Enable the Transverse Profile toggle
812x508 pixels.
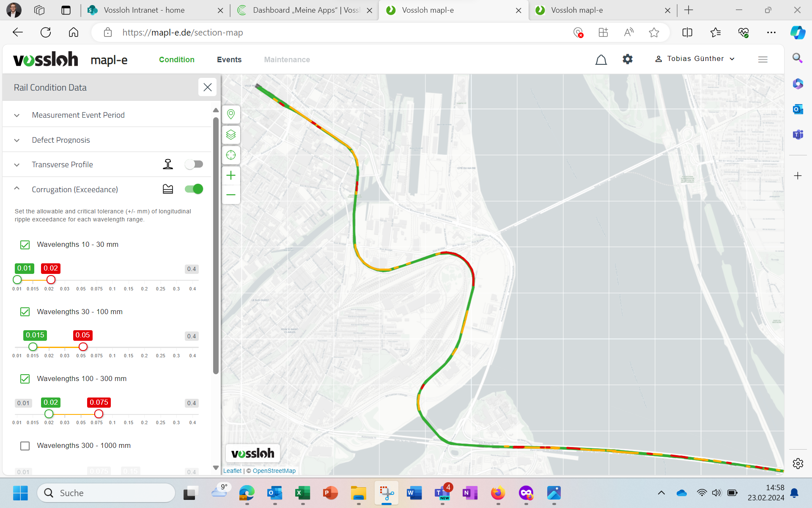(194, 164)
